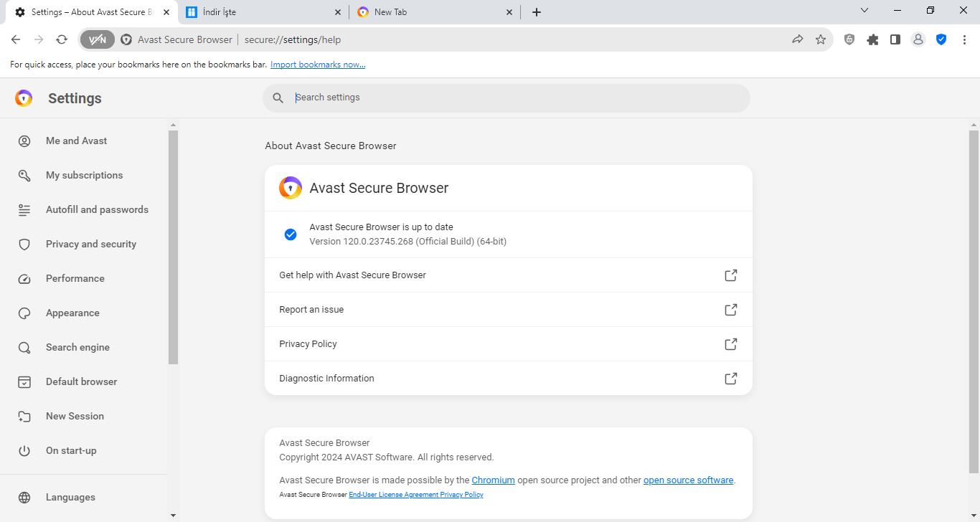Select the Settings – About Avast Secure Browser tab
Screen dimensions: 980x522
(x=93, y=12)
